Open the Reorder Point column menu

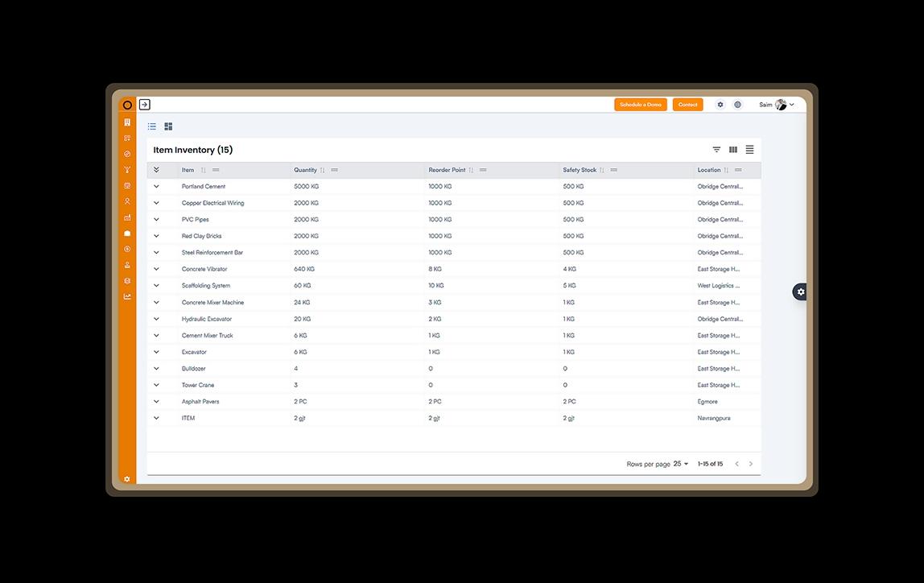tap(483, 170)
